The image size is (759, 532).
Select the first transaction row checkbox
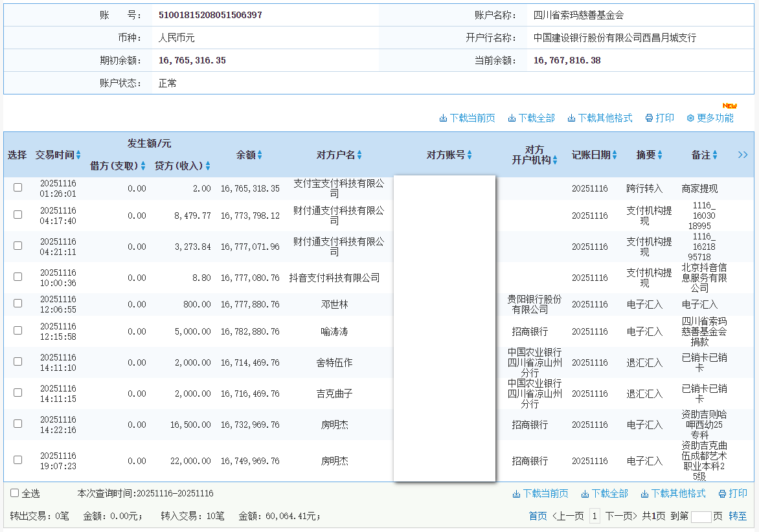click(17, 187)
